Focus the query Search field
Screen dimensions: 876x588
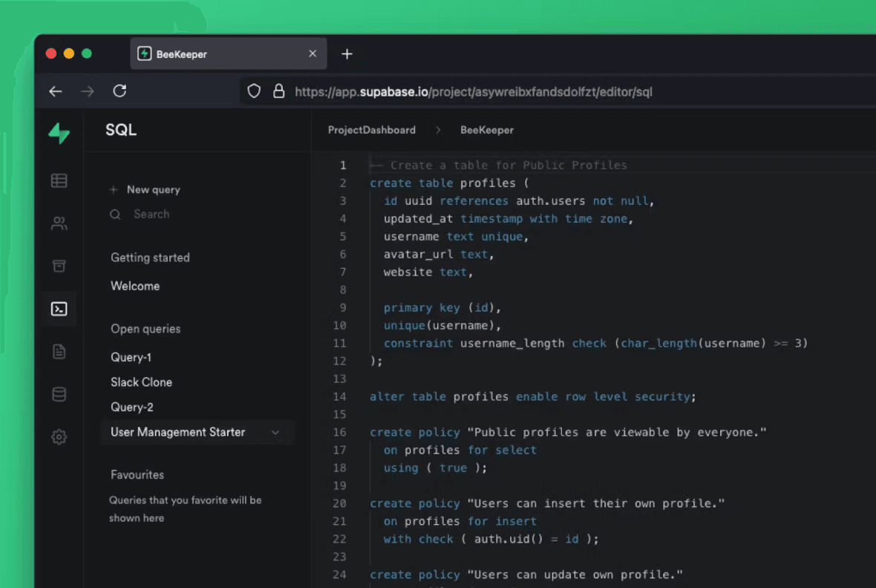151,214
